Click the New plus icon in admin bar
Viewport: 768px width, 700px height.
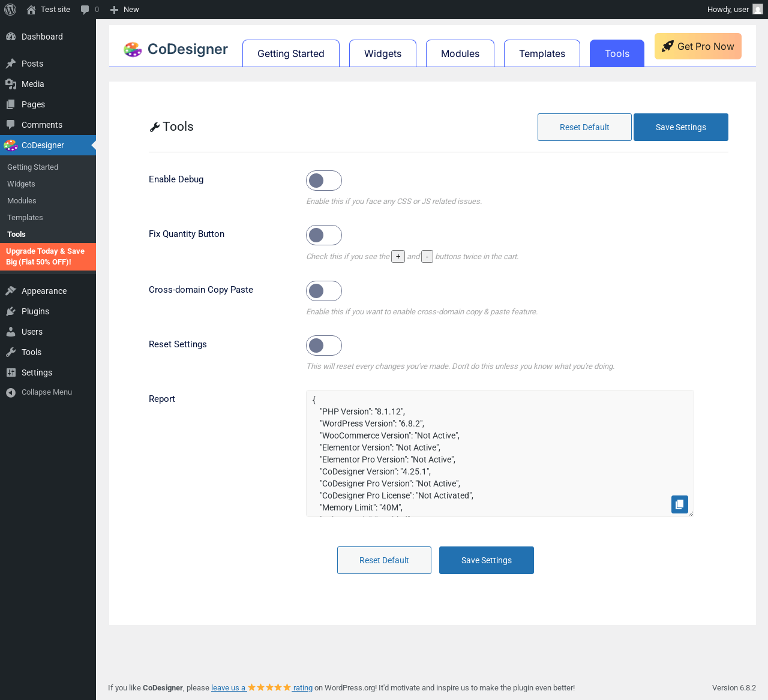click(x=114, y=10)
